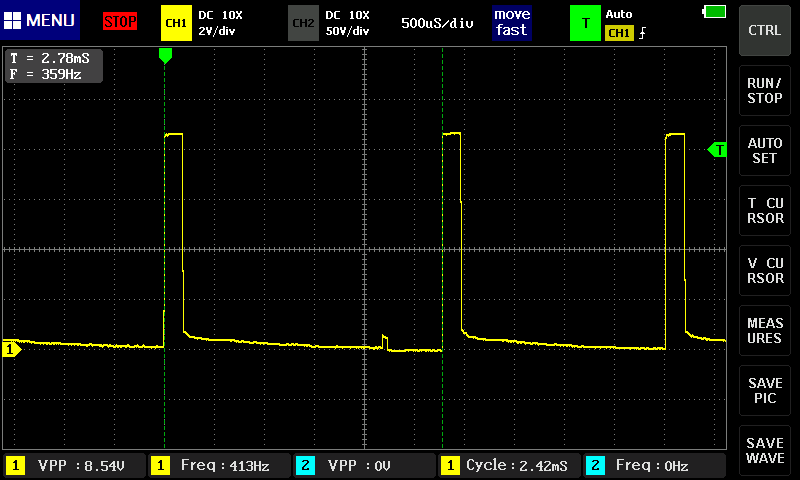Select Auto trigger mode label
The width and height of the screenshot is (800, 480).
[x=619, y=14]
